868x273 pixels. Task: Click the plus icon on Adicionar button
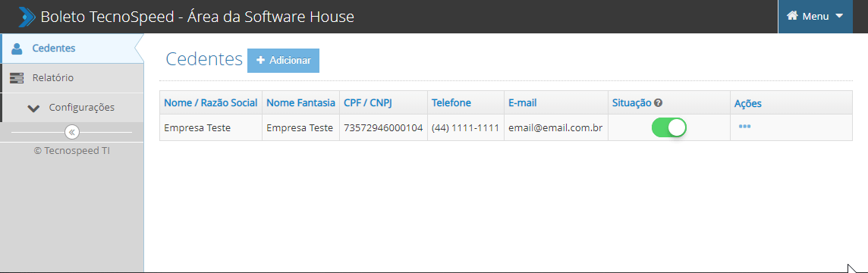point(261,61)
